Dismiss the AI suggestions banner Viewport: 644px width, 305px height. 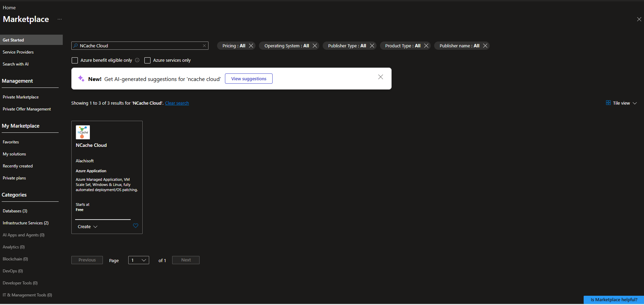click(x=381, y=77)
